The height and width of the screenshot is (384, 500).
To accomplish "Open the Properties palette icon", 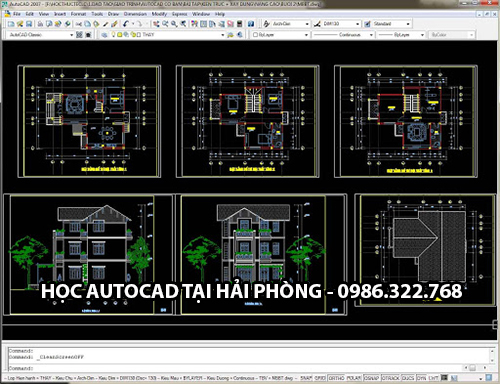I will click(x=194, y=24).
